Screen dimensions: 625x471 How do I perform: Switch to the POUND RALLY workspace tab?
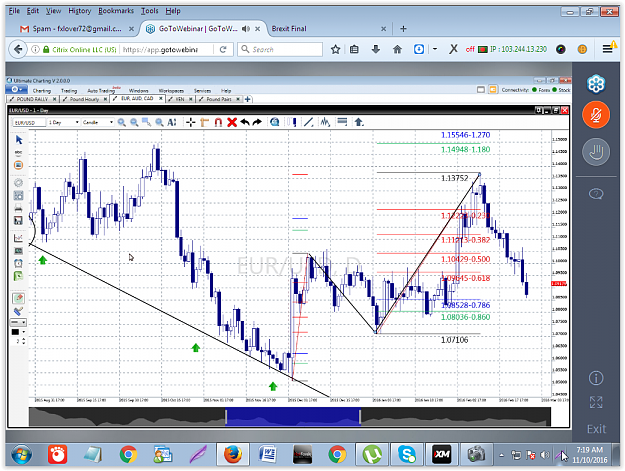pyautogui.click(x=32, y=99)
